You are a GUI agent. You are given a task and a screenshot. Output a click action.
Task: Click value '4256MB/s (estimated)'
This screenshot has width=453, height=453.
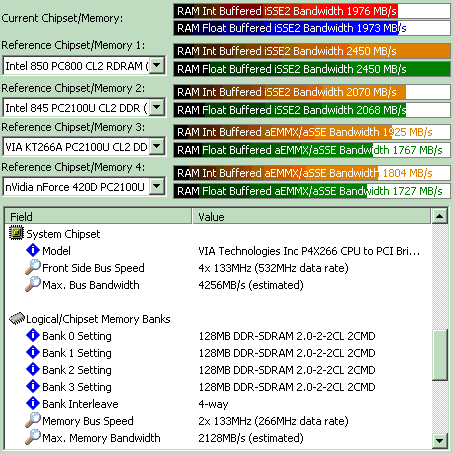tap(251, 285)
